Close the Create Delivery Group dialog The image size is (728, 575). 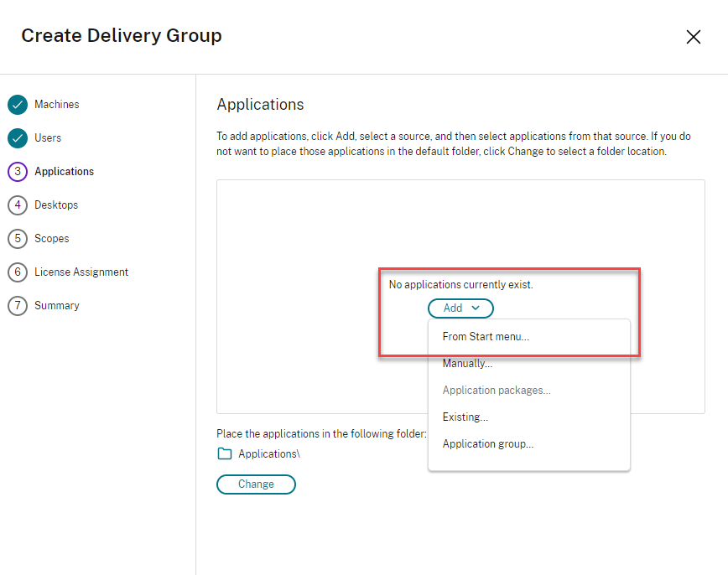tap(694, 37)
